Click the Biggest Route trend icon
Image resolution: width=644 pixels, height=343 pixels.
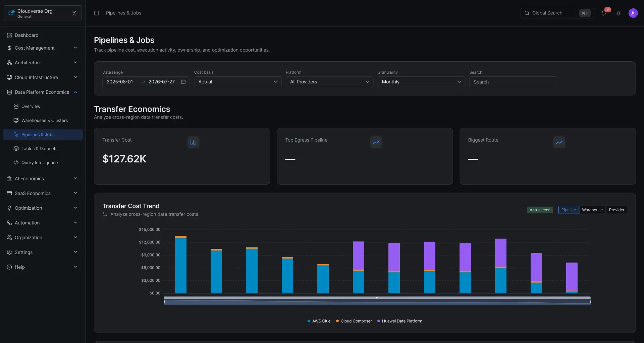[559, 142]
